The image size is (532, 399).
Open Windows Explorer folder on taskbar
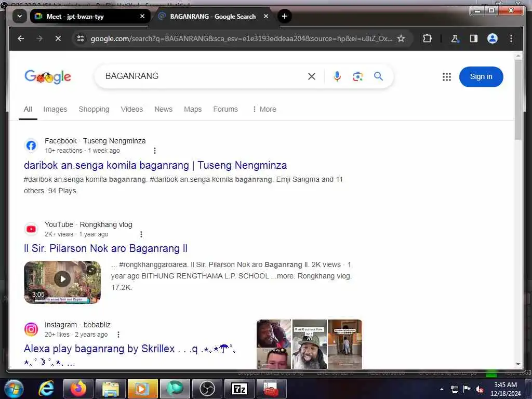(x=110, y=389)
